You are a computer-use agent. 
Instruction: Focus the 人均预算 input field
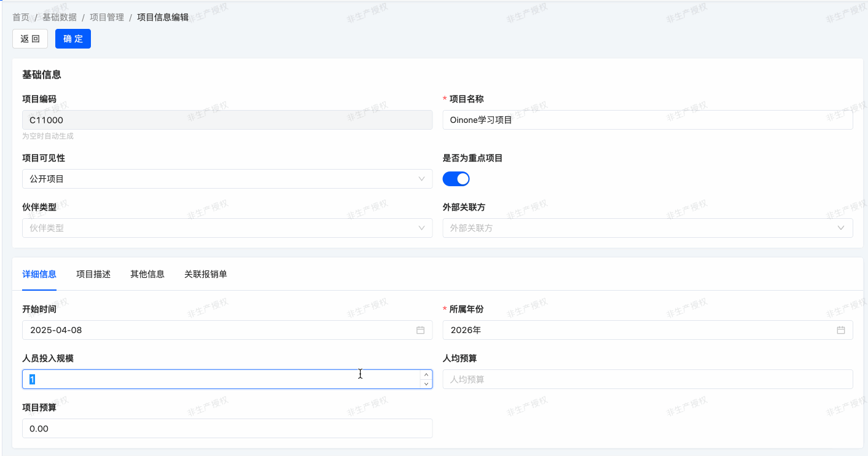[647, 379]
